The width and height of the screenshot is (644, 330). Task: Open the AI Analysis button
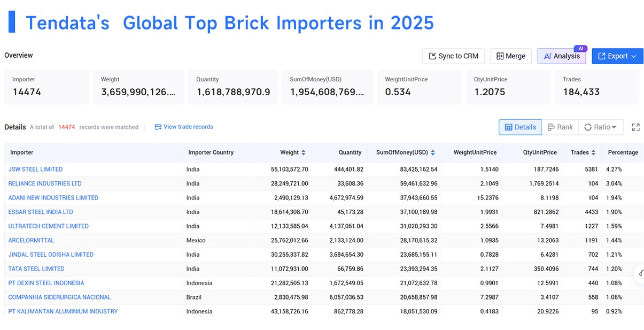click(x=562, y=56)
